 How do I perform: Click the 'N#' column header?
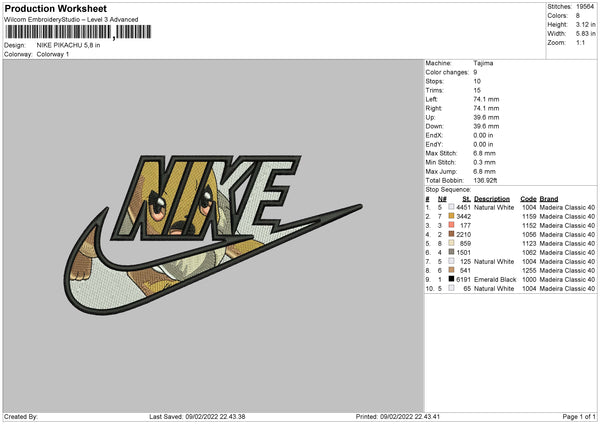coord(442,199)
